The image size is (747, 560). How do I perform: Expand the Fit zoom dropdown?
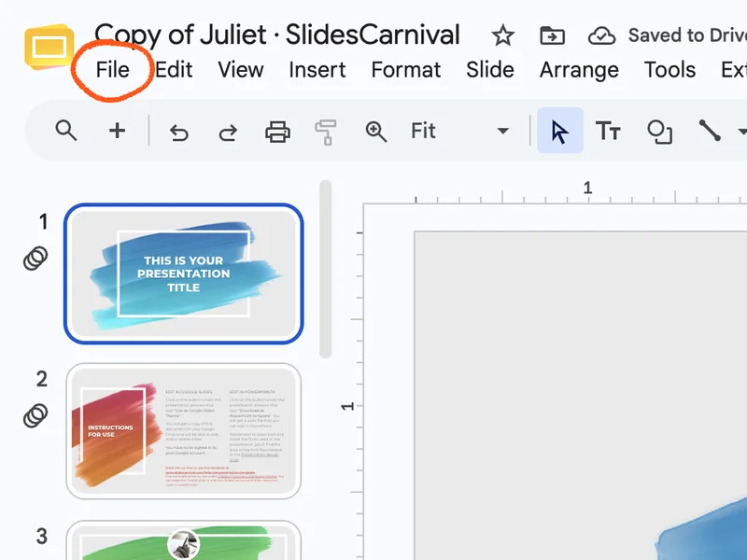502,131
